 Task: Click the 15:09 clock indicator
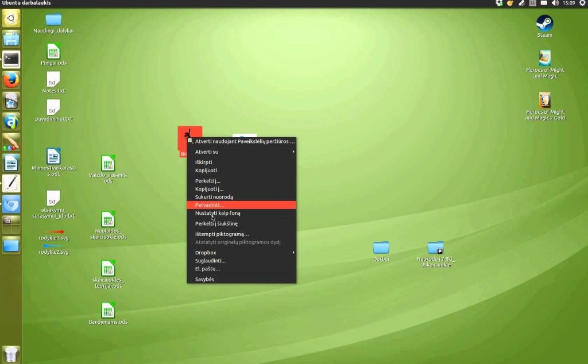pos(568,3)
